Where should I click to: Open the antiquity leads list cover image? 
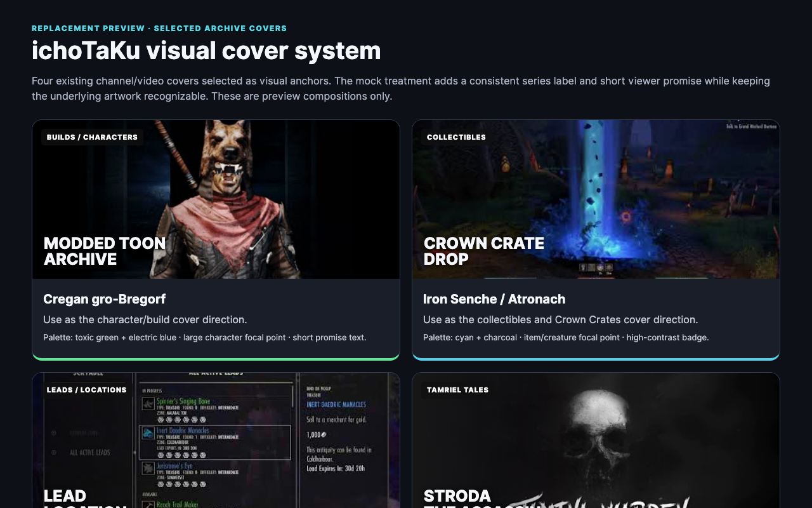coord(216,441)
